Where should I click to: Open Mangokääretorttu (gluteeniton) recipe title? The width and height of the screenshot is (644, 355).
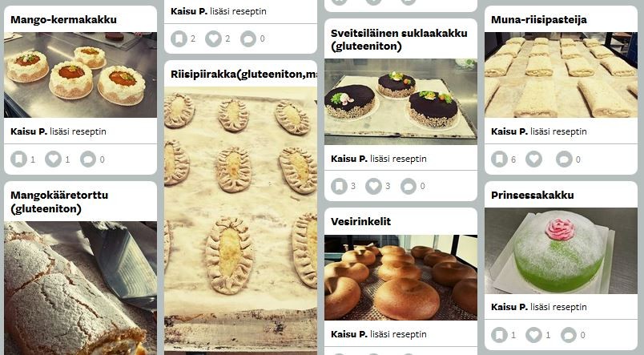(x=59, y=202)
